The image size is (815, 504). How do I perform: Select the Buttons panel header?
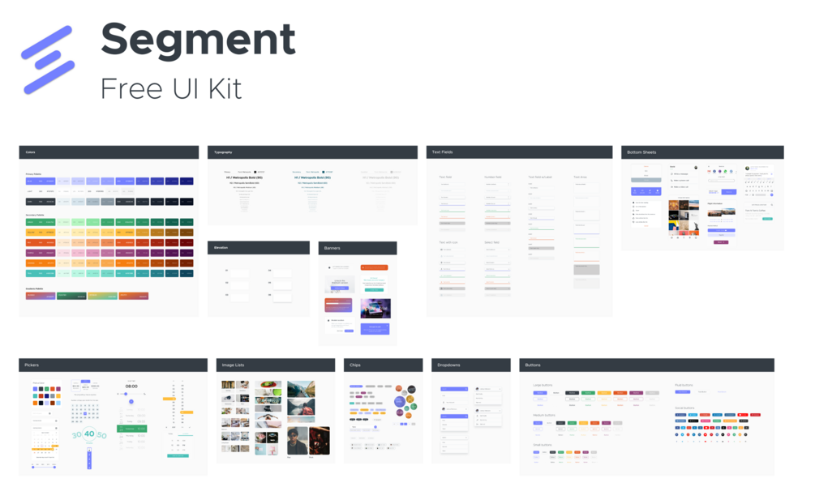[x=646, y=365]
